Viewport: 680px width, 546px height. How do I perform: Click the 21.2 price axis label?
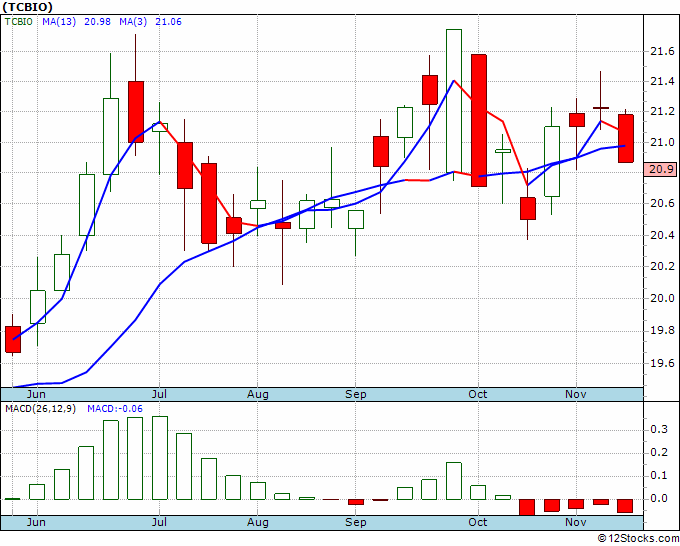pyautogui.click(x=662, y=112)
